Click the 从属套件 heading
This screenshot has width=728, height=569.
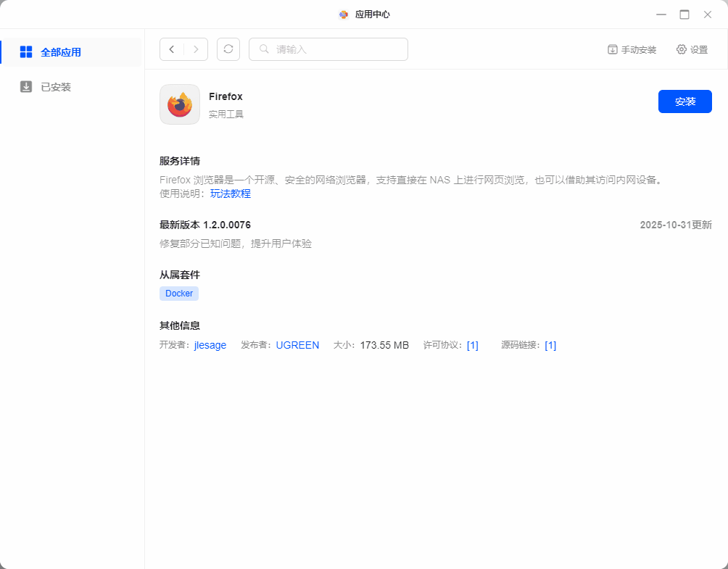coord(180,275)
